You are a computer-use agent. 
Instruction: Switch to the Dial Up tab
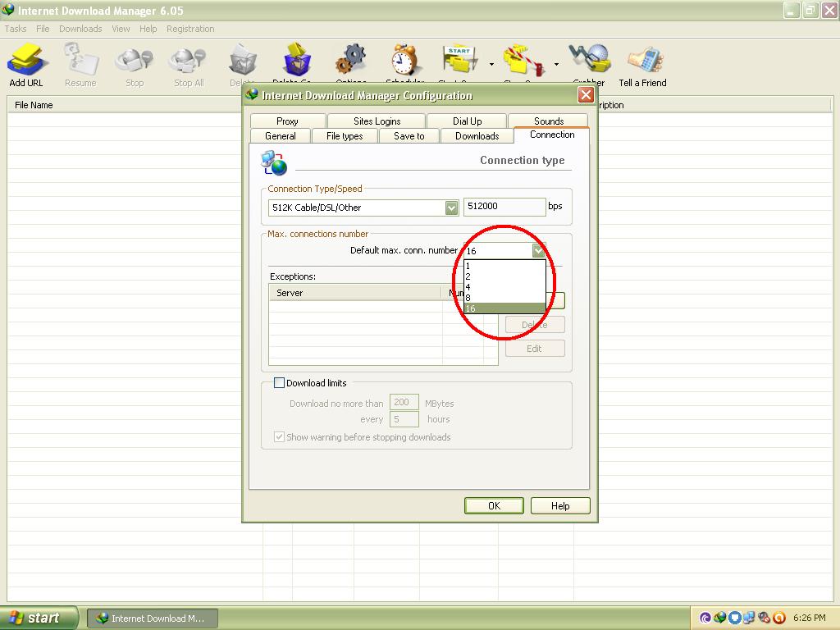tap(467, 121)
